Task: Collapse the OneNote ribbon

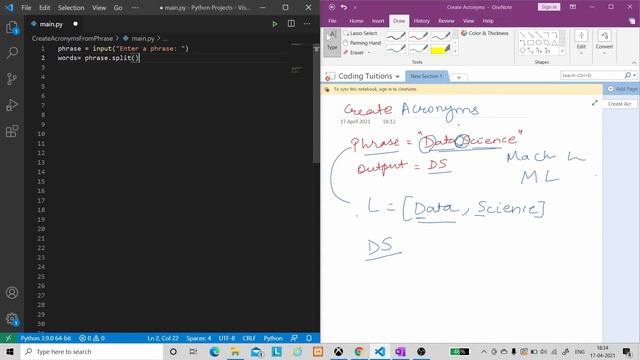Action: (634, 62)
